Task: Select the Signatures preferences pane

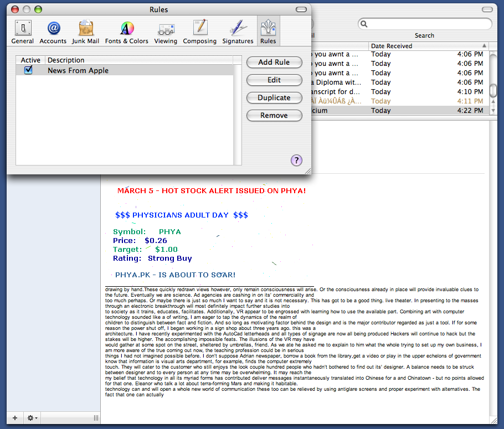Action: [238, 32]
